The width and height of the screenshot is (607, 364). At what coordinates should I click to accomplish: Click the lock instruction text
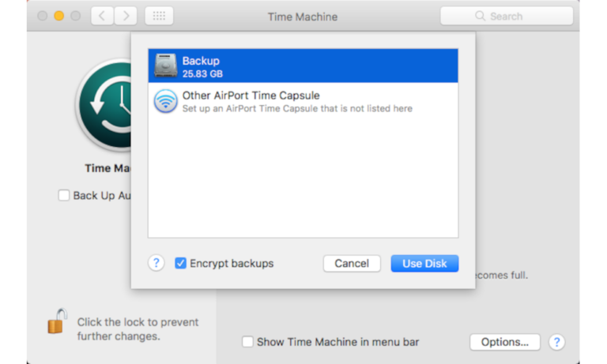[x=138, y=329]
